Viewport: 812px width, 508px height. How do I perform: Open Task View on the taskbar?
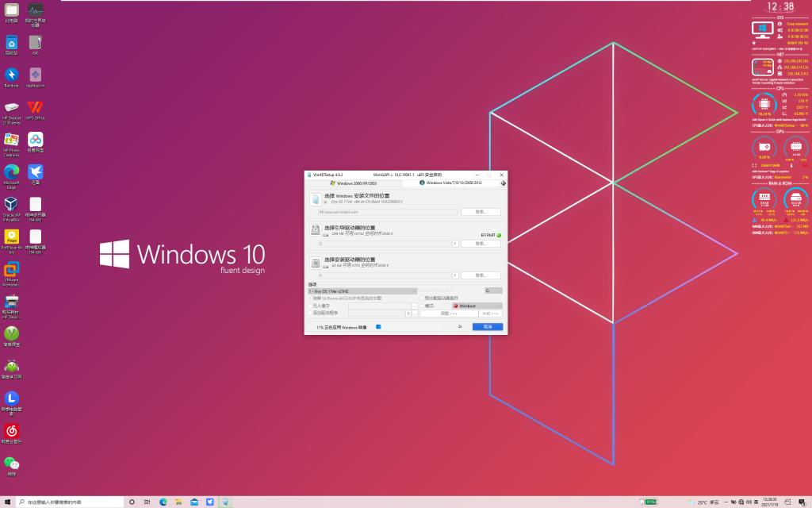coord(147,502)
